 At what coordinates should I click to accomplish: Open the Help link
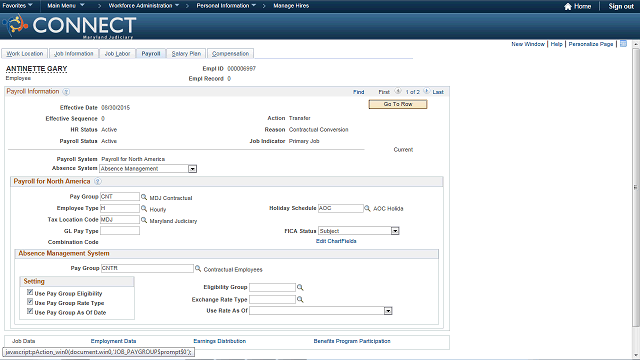pos(556,44)
